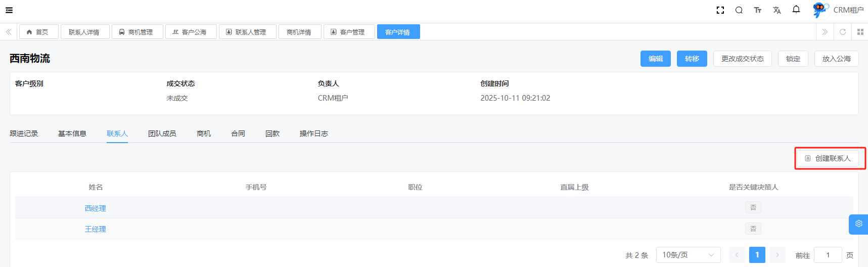Open contact link 西经理
868x267 pixels.
(95, 208)
